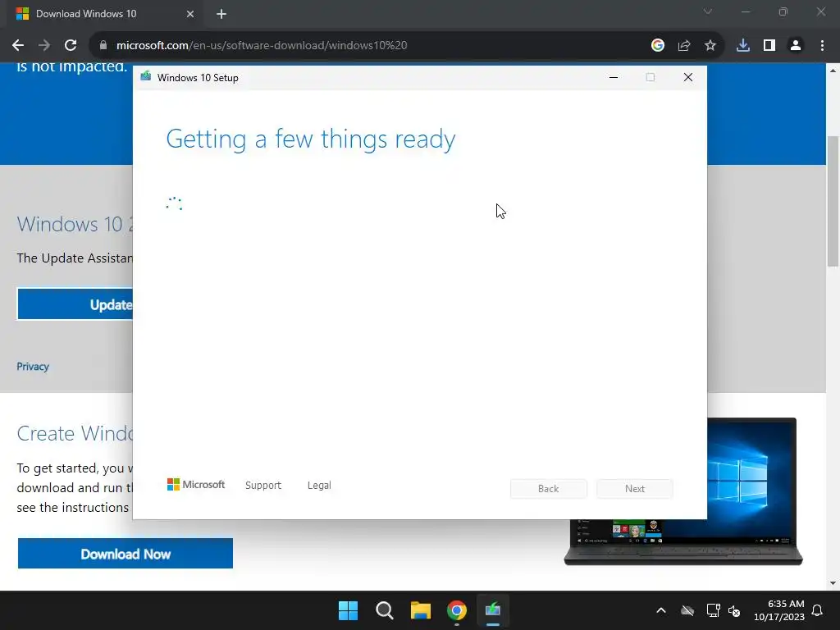Click OneDrive cloud tray icon
The height and width of the screenshot is (630, 840).
coord(687,610)
